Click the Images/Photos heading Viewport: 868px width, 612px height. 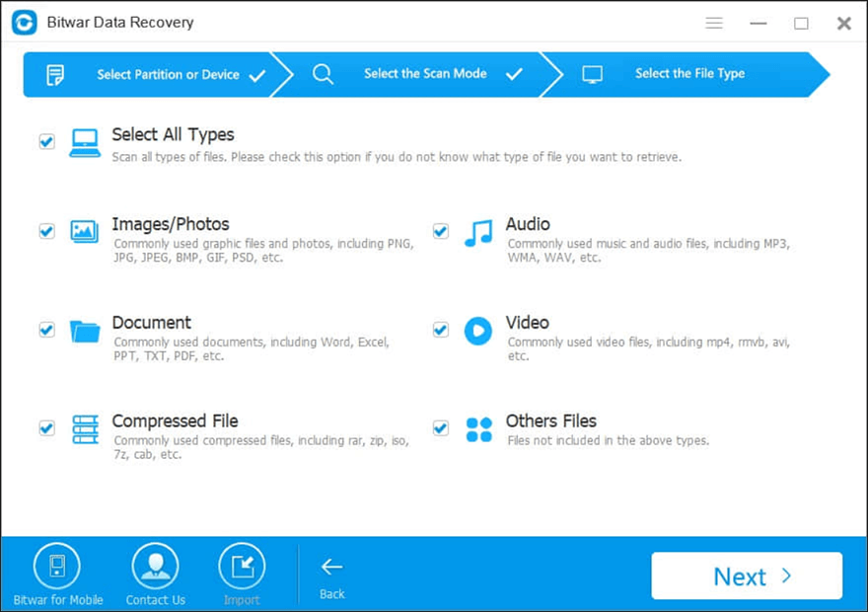(x=171, y=224)
